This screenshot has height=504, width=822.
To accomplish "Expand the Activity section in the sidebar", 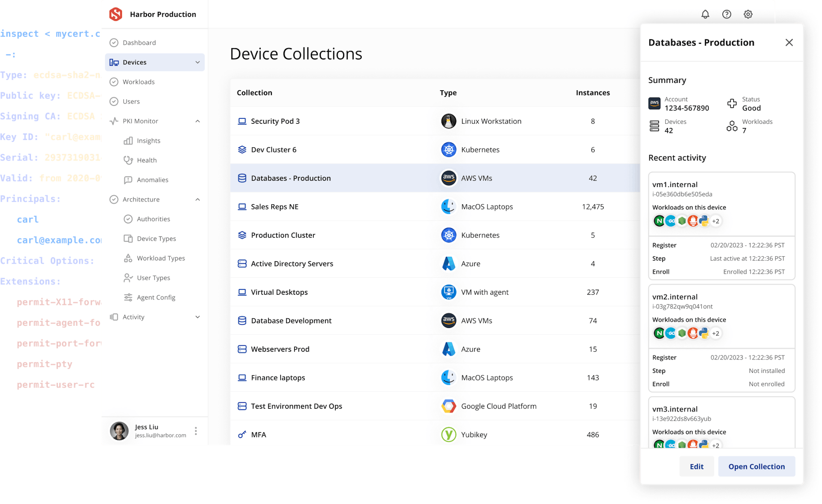I will (198, 317).
